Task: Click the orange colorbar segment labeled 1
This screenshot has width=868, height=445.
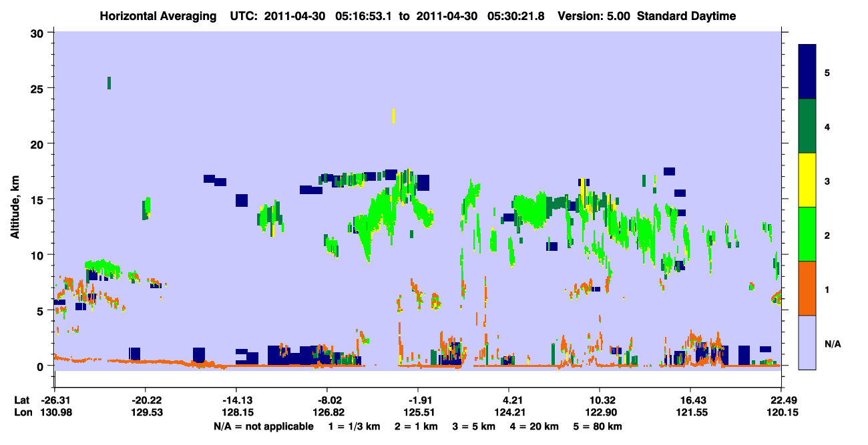Action: pyautogui.click(x=807, y=288)
